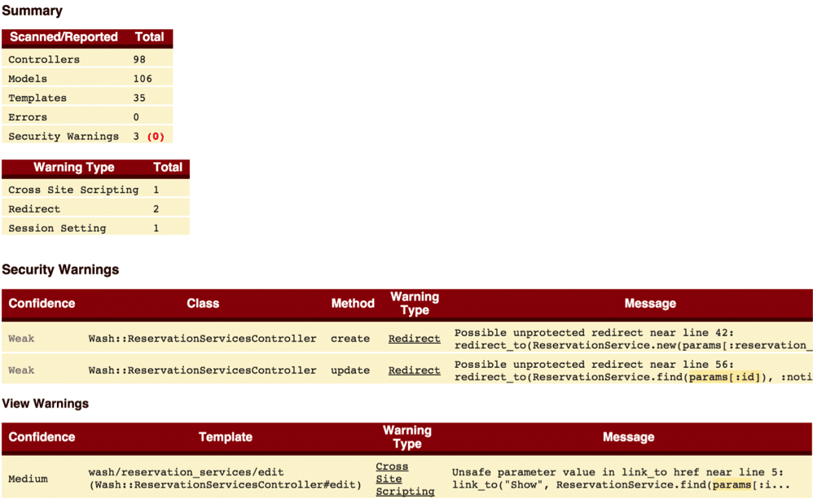Click the View Warnings section heading

[45, 404]
